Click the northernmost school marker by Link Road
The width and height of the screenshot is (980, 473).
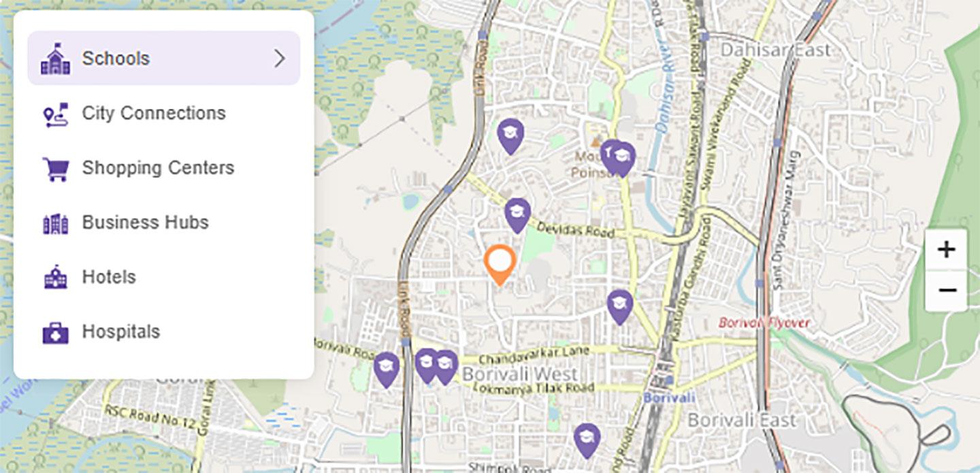[510, 136]
